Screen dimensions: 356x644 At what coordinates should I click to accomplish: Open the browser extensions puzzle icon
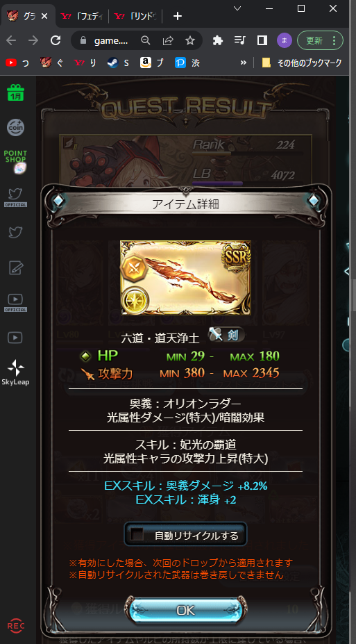pyautogui.click(x=218, y=40)
